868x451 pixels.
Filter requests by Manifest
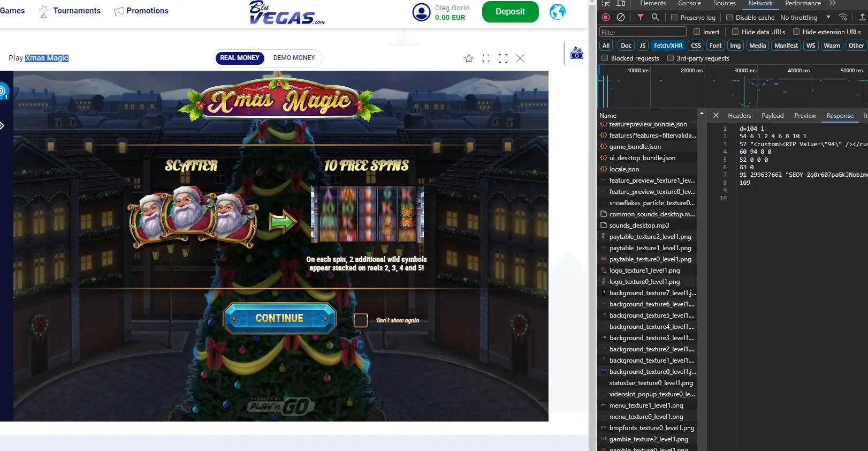tap(786, 46)
